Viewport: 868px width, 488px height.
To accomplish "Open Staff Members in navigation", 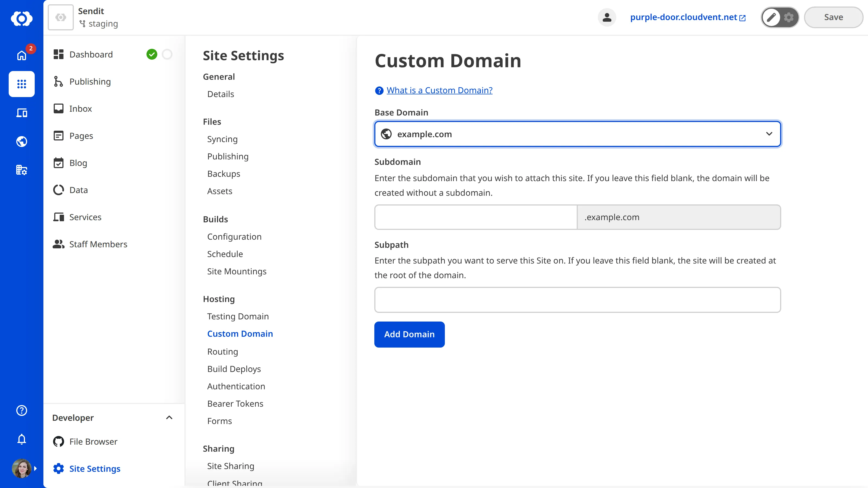I will coord(98,244).
